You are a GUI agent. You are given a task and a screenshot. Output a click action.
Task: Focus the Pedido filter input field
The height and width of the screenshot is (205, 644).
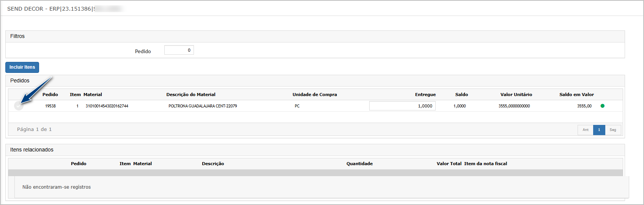pyautogui.click(x=179, y=50)
